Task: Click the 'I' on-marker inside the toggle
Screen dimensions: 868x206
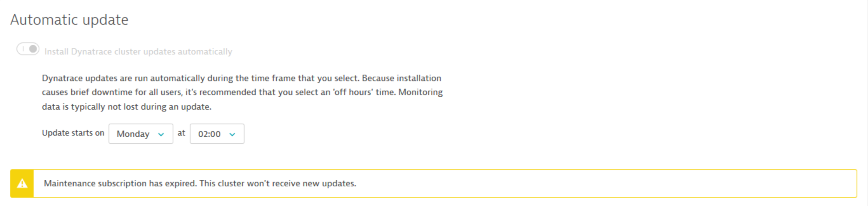Action: pos(23,49)
